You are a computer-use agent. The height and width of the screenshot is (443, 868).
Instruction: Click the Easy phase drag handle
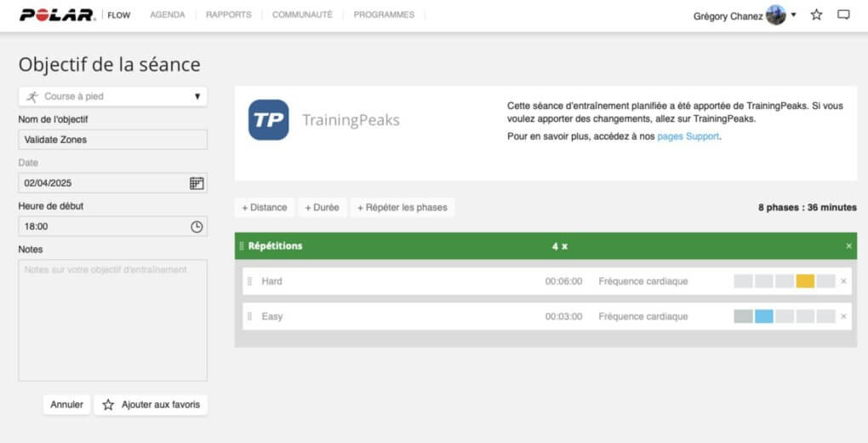pyautogui.click(x=249, y=317)
